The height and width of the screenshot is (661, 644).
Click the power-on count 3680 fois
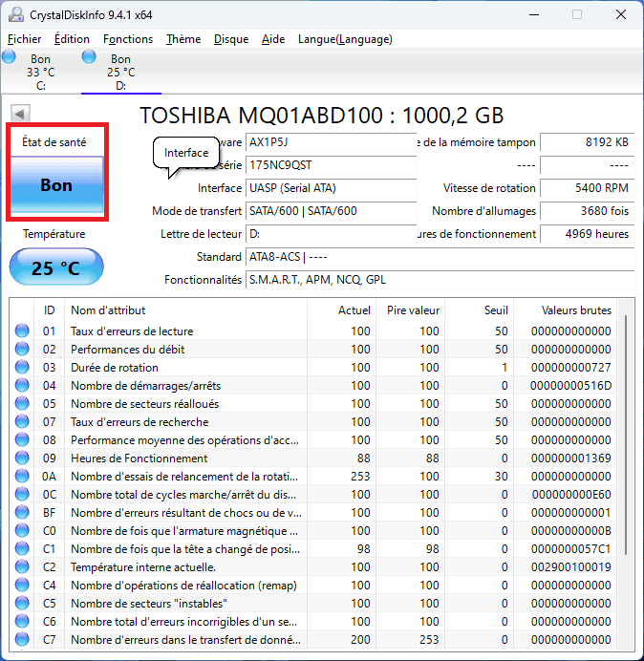587,211
